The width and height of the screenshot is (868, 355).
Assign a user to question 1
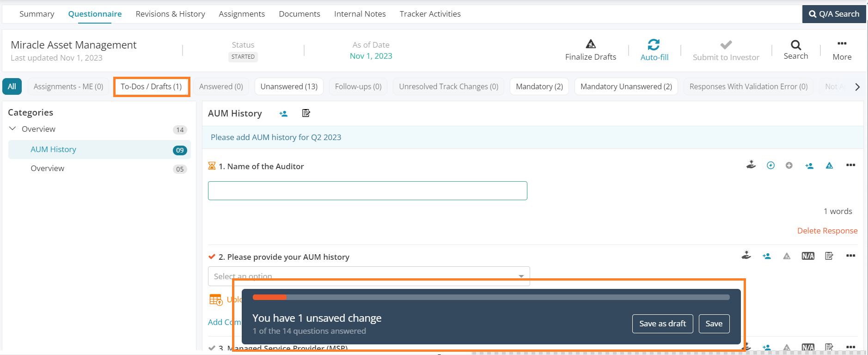point(809,165)
